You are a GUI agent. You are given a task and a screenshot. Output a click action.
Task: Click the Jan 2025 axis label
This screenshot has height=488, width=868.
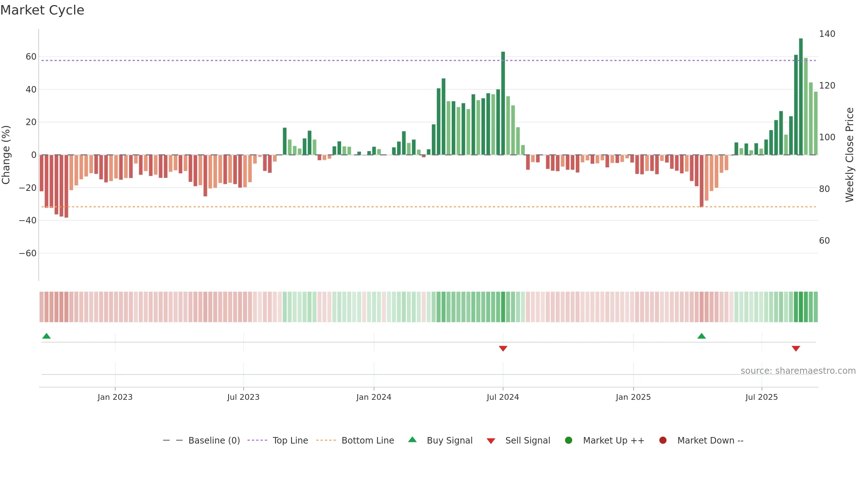point(633,397)
